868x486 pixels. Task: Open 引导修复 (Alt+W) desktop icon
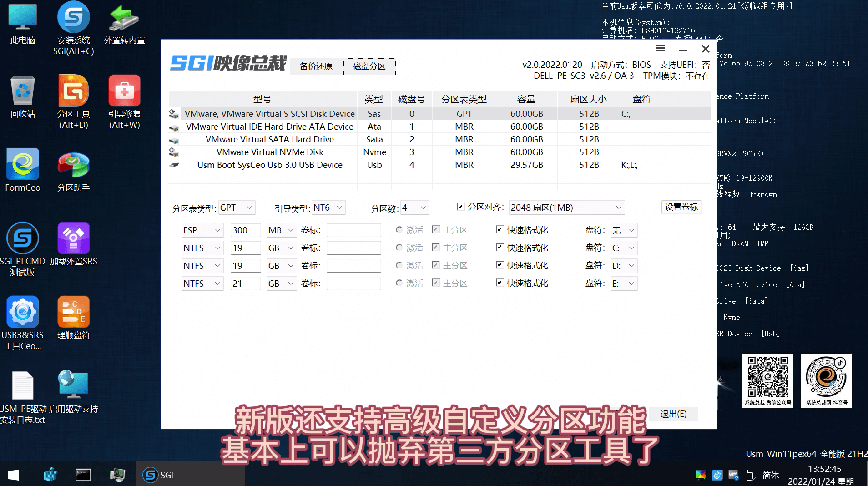coord(124,102)
